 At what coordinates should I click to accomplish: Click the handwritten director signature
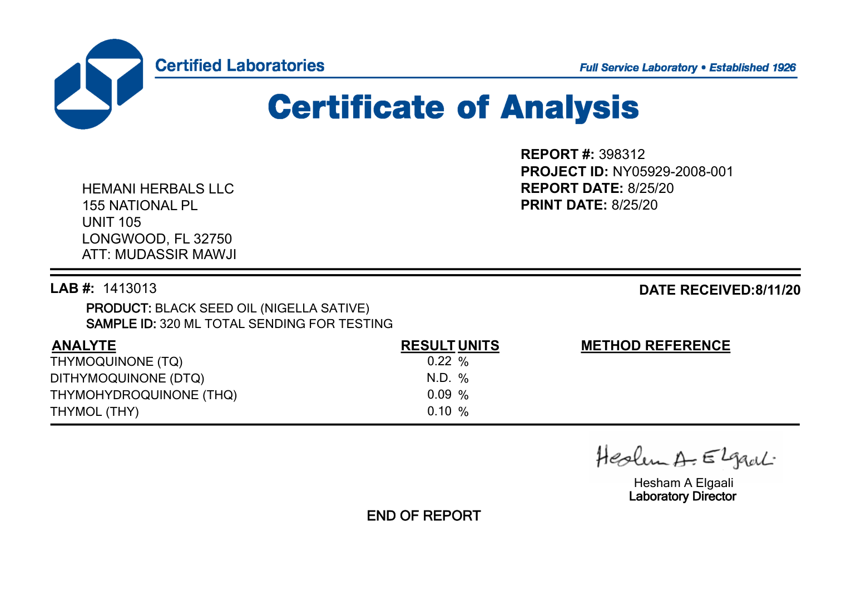click(685, 458)
